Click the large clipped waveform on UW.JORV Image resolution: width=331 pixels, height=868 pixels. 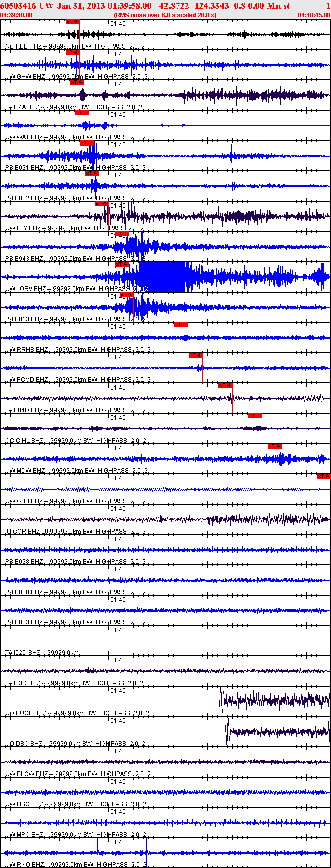[161, 277]
